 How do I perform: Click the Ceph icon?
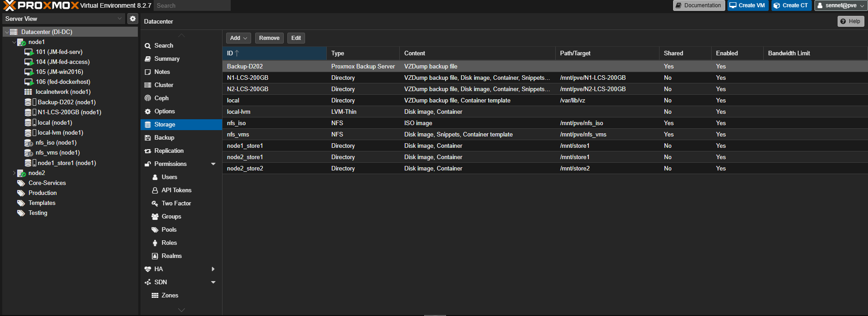pos(148,98)
